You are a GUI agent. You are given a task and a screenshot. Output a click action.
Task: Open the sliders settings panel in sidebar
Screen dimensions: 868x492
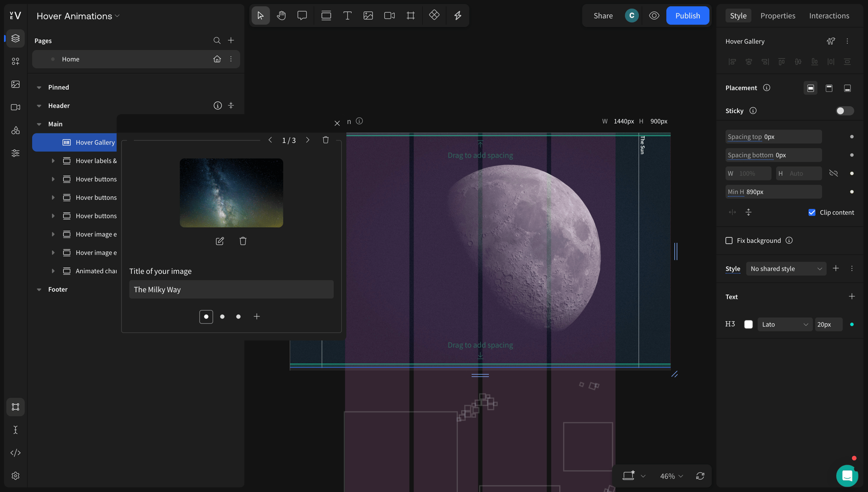(15, 153)
